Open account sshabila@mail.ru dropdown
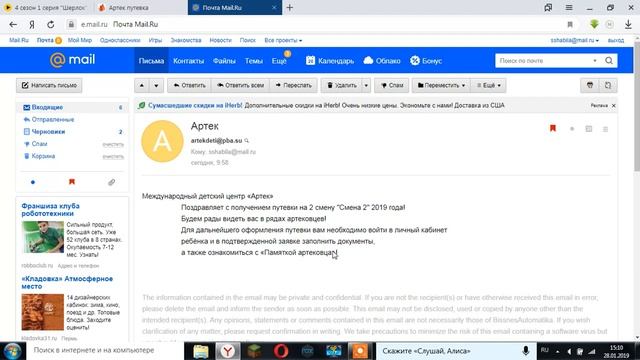Viewport: 640px width, 360px height. (574, 40)
